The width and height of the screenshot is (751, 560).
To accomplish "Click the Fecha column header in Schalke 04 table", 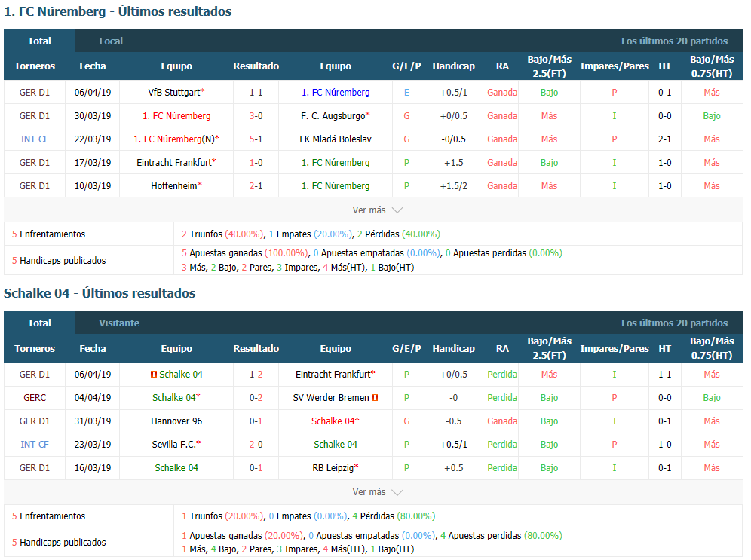I will 93,348.
